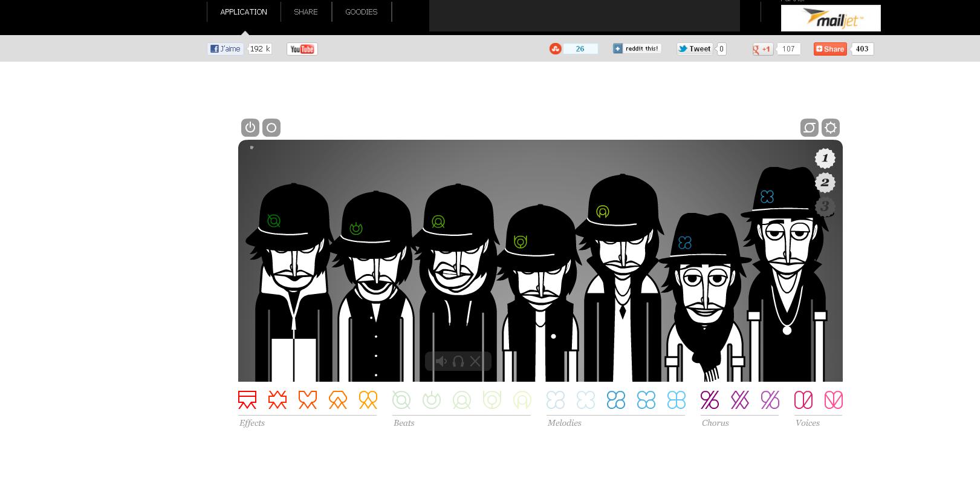Click the '192 k' like count
Screen dimensions: 980x490
pyautogui.click(x=260, y=49)
